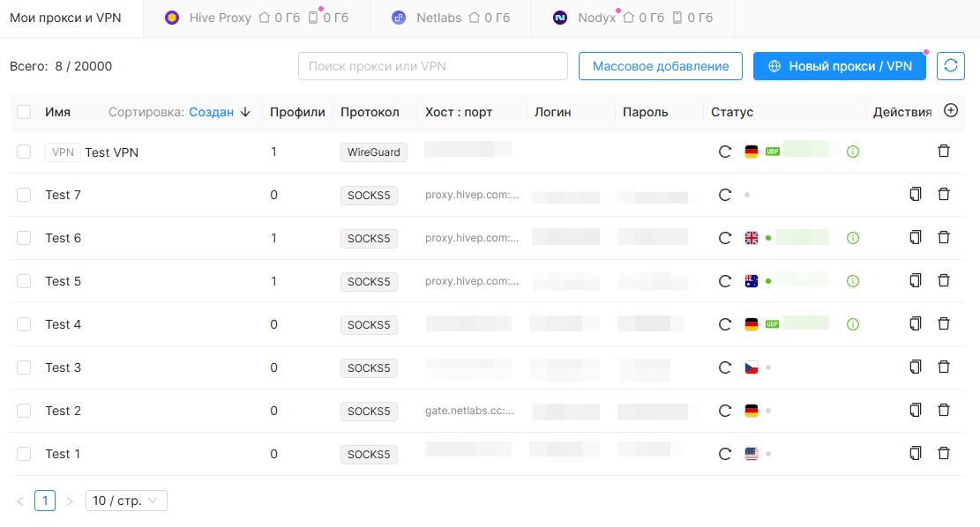Copy the Test 7 proxy
Image resolution: width=980 pixels, height=527 pixels.
coord(915,194)
